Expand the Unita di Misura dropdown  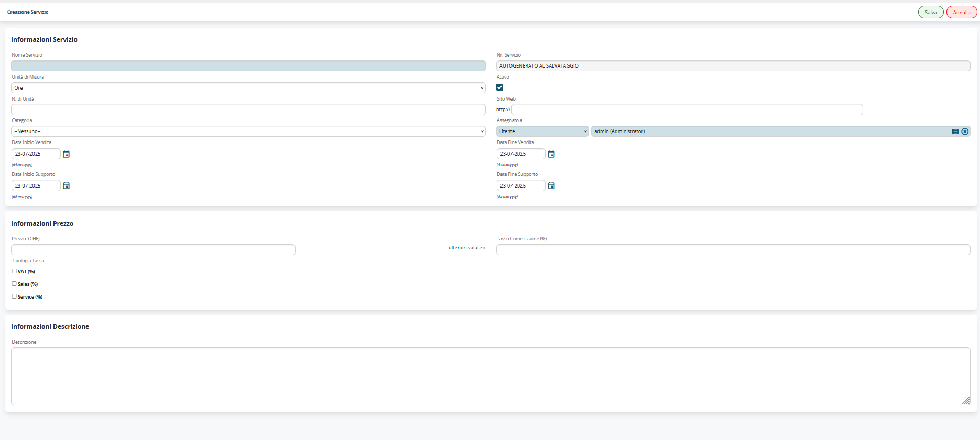click(x=248, y=88)
